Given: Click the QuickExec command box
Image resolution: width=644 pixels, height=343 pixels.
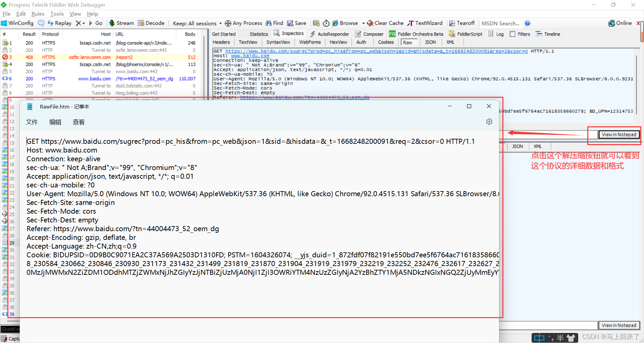Looking at the screenshot, I should pos(10,329).
